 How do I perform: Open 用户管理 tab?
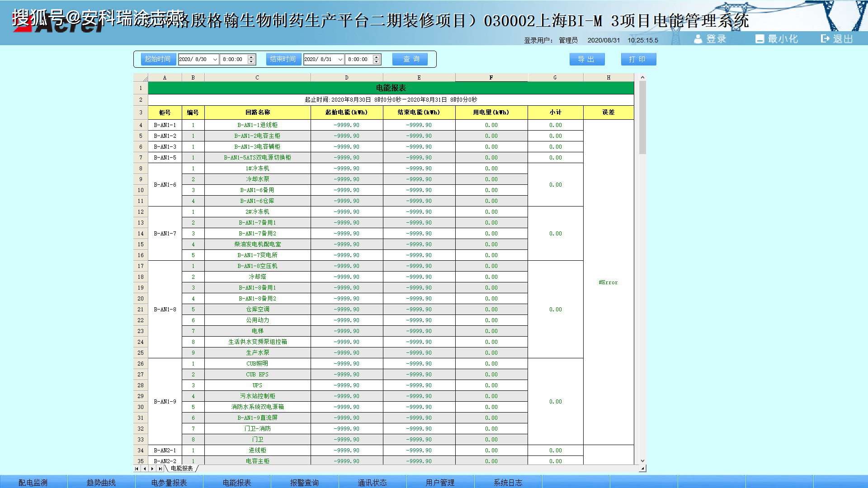pos(440,482)
